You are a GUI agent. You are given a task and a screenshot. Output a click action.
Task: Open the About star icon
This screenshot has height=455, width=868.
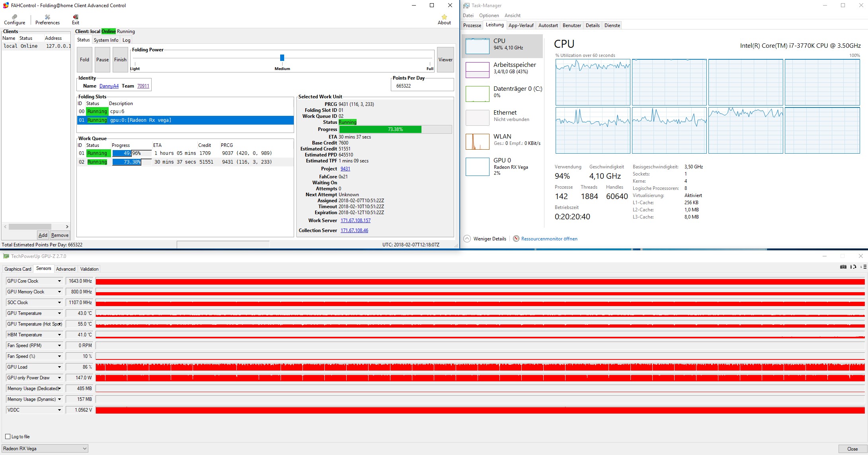tap(444, 17)
